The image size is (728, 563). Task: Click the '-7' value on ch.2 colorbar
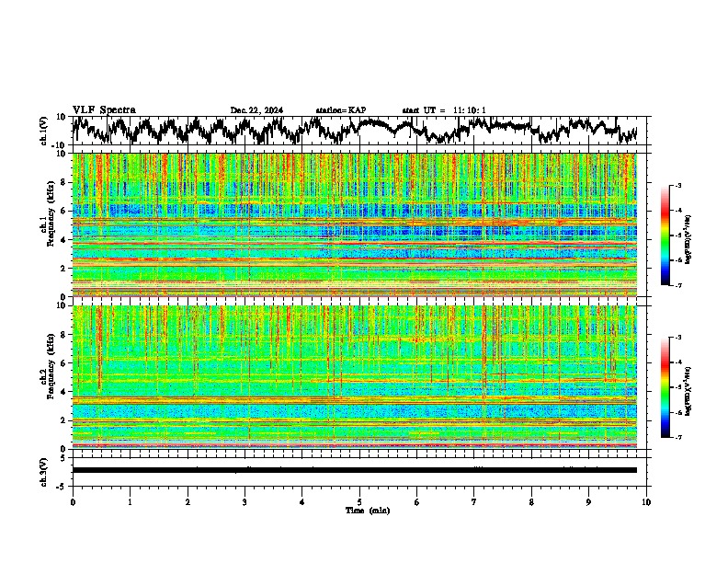click(x=677, y=437)
